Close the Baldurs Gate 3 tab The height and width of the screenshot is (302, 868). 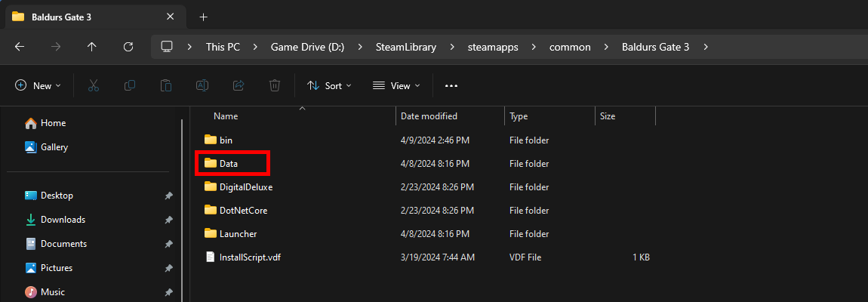tap(170, 17)
